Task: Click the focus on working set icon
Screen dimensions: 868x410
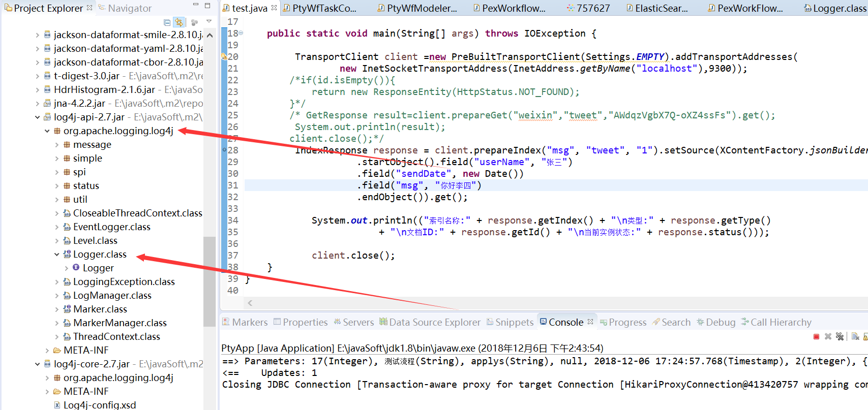Action: (194, 22)
